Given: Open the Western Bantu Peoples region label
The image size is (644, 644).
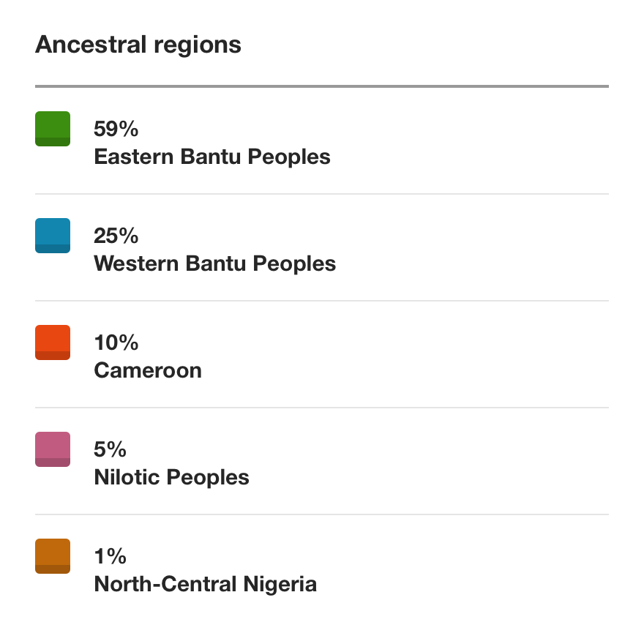Looking at the screenshot, I should click(x=214, y=263).
